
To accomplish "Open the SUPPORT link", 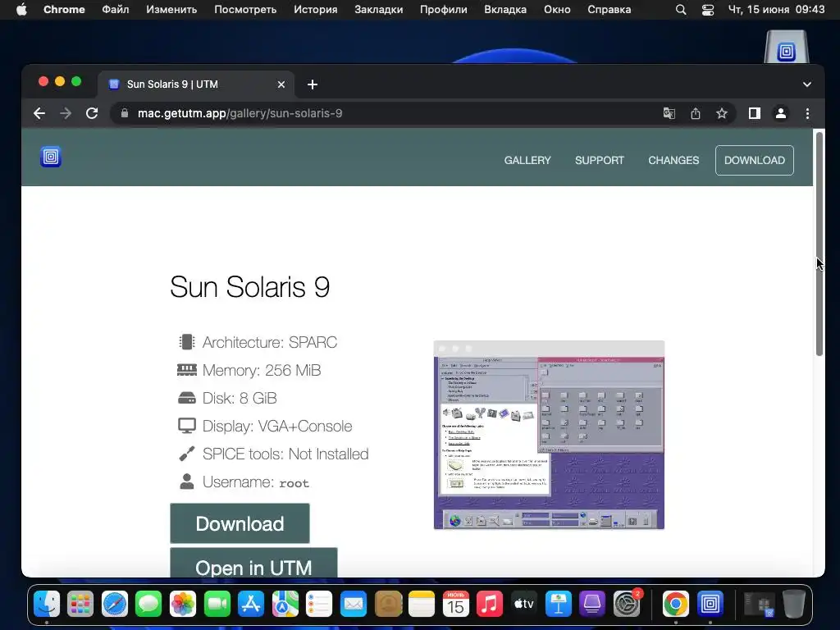I will (600, 160).
